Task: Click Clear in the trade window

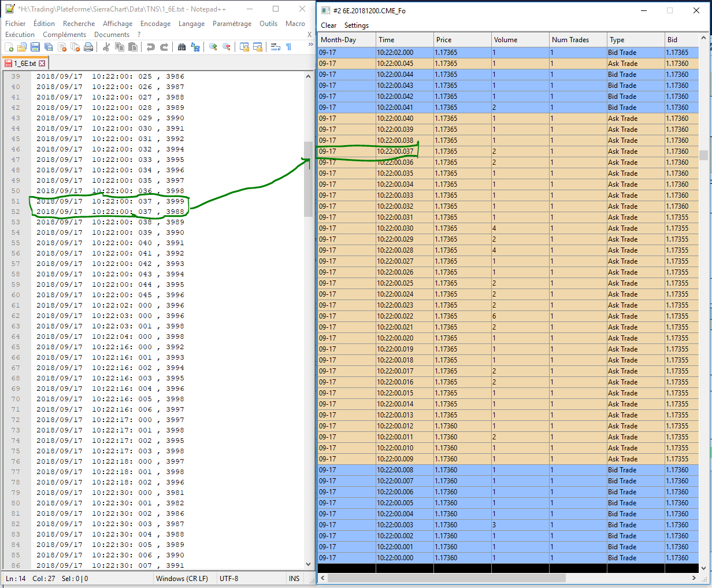Action: [328, 25]
